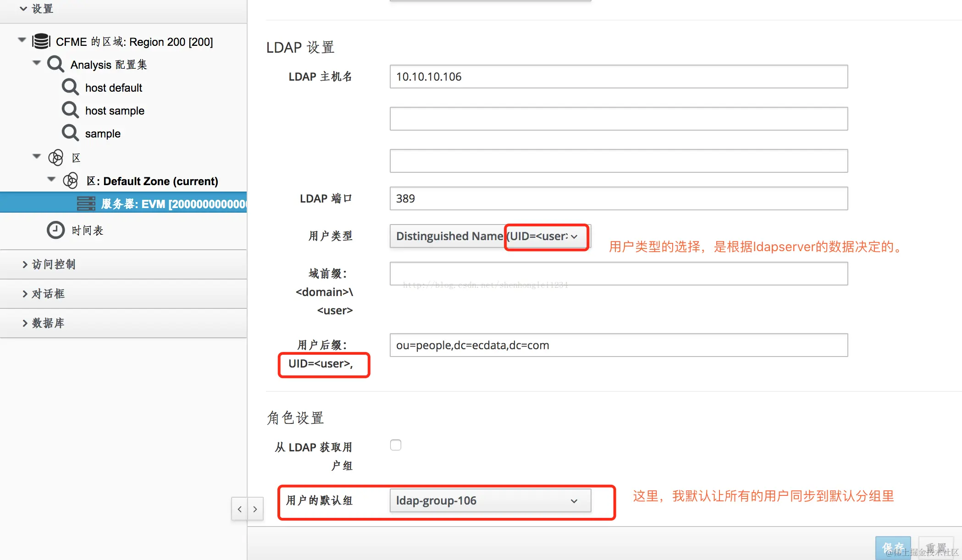Click the Analysis profiles magnifier icon
Image resolution: width=962 pixels, height=560 pixels.
click(x=55, y=64)
